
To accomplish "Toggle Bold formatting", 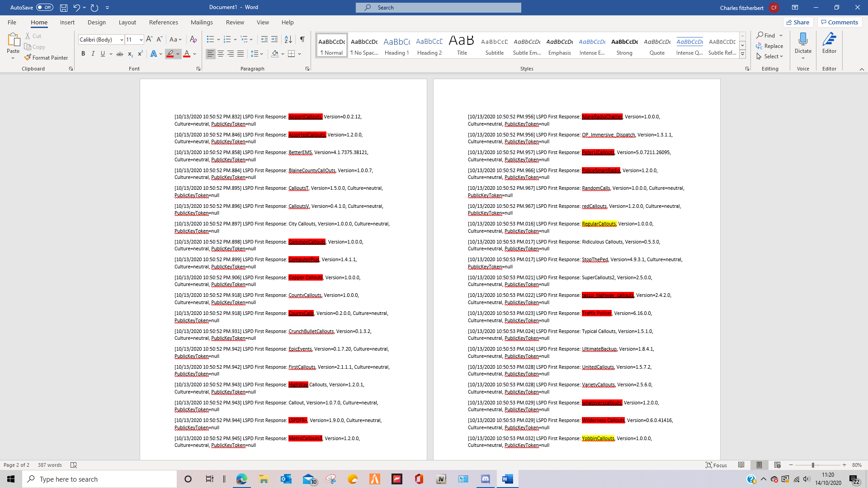I will click(x=83, y=54).
